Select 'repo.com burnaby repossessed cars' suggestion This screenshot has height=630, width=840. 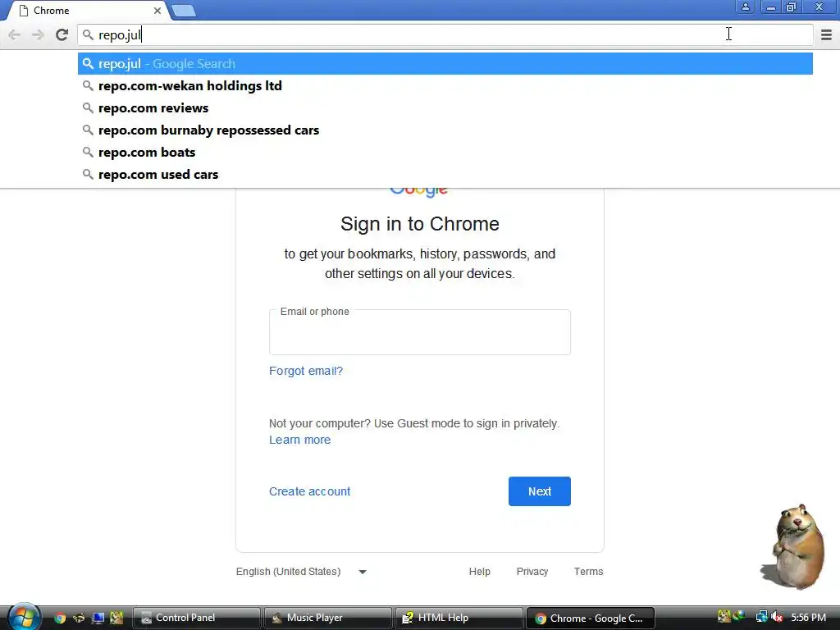pyautogui.click(x=445, y=130)
